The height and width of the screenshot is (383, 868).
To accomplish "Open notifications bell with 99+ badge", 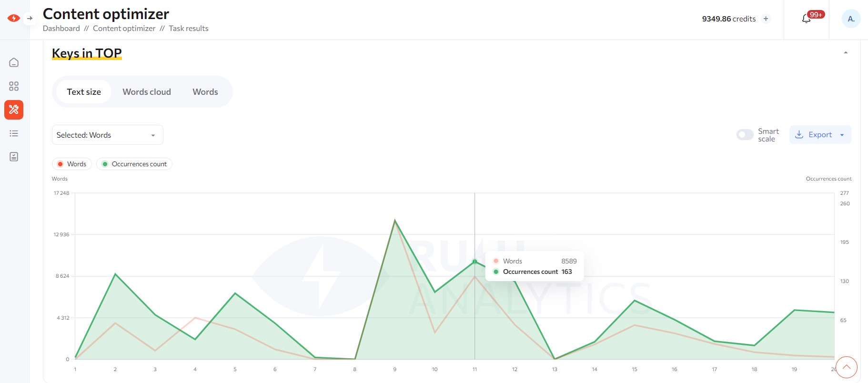I will [807, 19].
